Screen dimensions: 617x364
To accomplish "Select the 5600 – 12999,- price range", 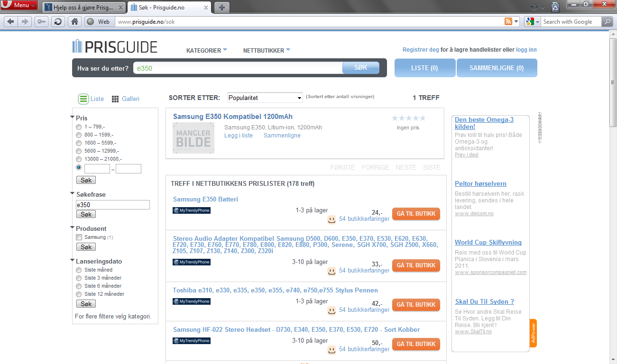I will (x=79, y=151).
